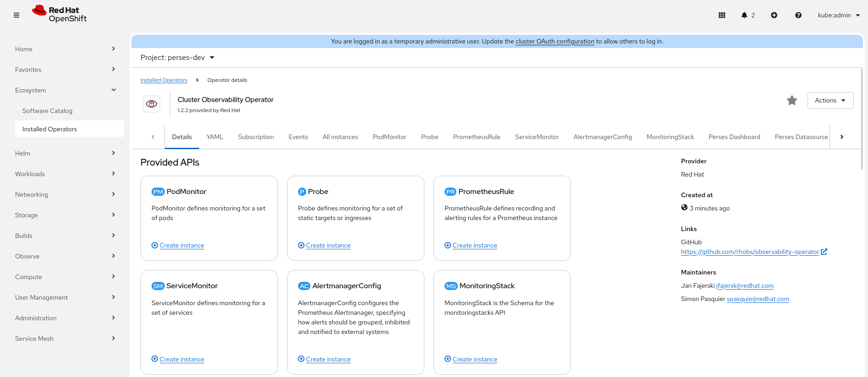Screen dimensions: 868x377
Task: Open the Project perses-dev selector
Action: click(x=178, y=58)
